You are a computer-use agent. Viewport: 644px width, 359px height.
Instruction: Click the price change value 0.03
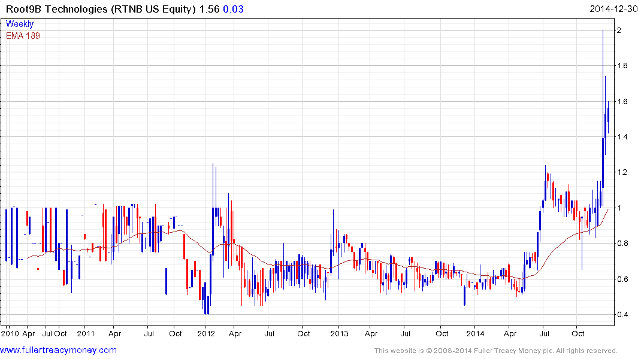(233, 9)
